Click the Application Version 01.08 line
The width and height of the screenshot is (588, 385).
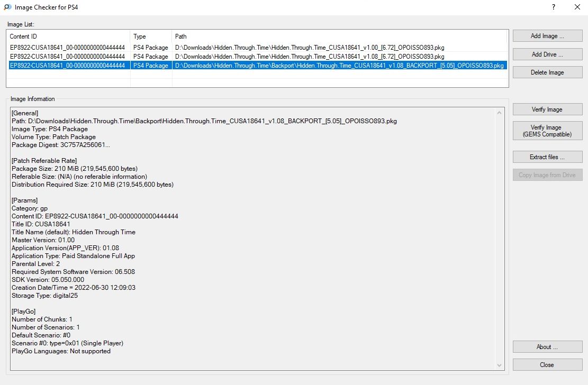pyautogui.click(x=65, y=248)
